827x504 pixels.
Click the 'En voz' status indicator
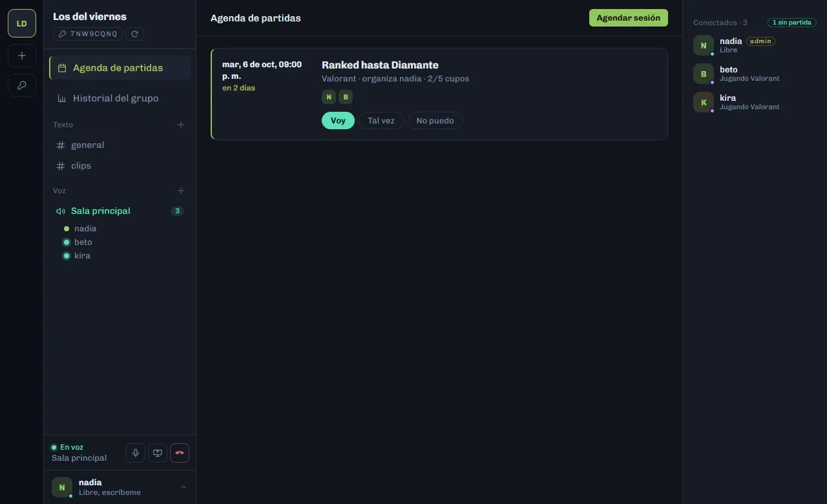coord(67,447)
